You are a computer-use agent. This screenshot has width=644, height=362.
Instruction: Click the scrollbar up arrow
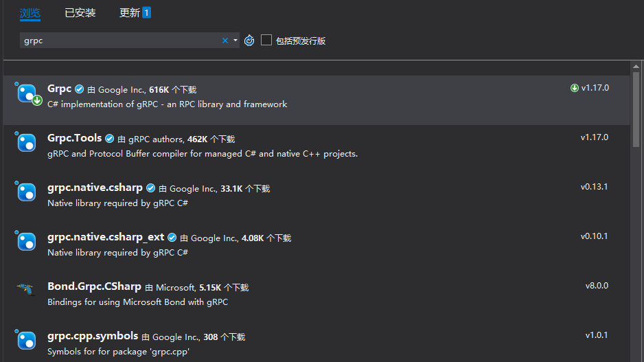pyautogui.click(x=636, y=66)
